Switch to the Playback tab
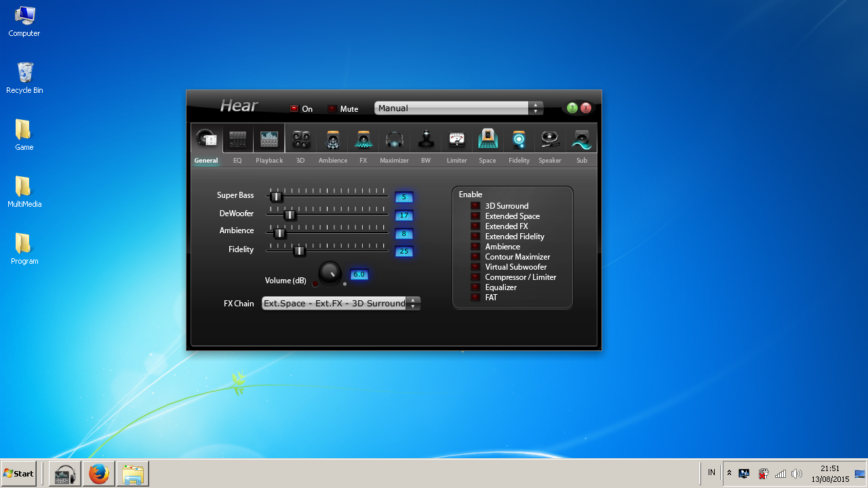This screenshot has width=868, height=488. (x=269, y=139)
